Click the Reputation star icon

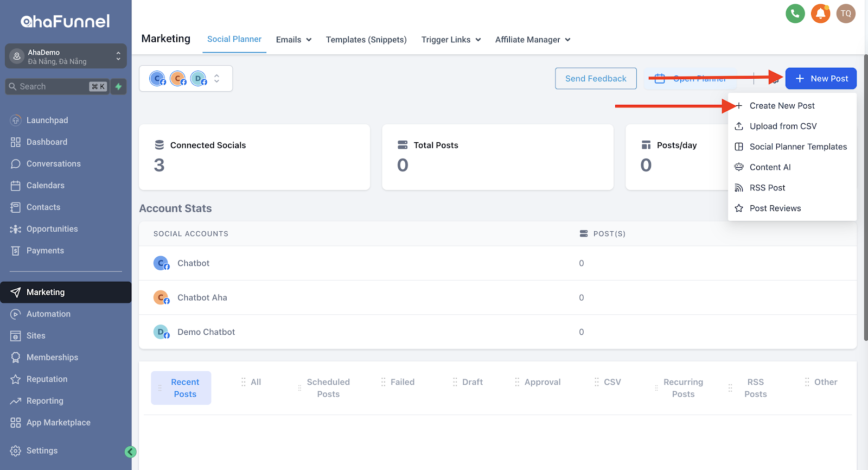click(x=16, y=379)
